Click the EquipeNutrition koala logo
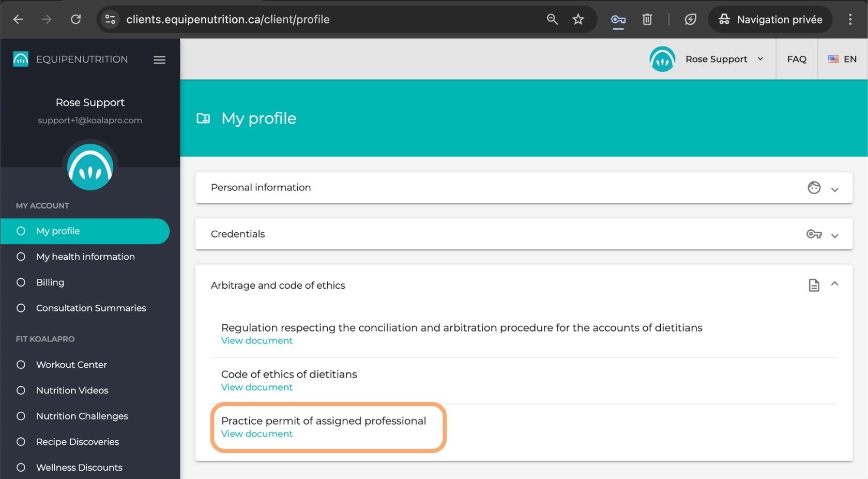Viewport: 868px width, 479px height. [x=21, y=59]
